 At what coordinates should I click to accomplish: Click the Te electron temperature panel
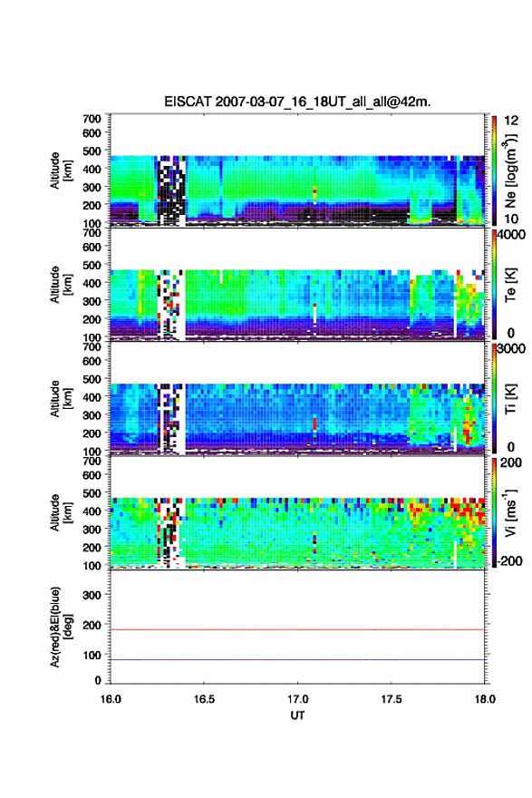coord(297,284)
